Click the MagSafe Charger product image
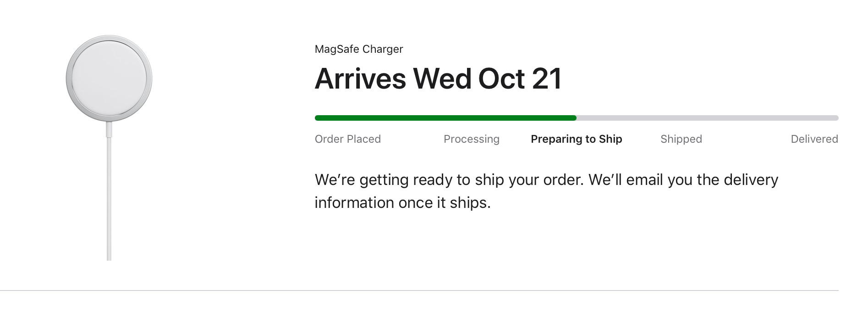 point(109,78)
